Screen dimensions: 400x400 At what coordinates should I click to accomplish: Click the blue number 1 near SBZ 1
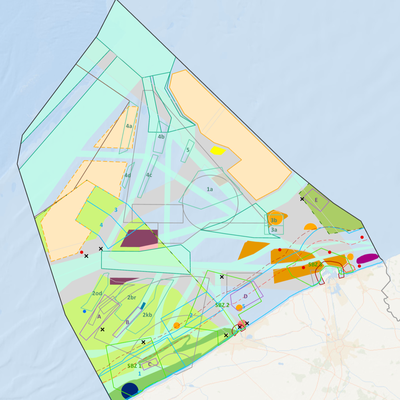coord(140,374)
